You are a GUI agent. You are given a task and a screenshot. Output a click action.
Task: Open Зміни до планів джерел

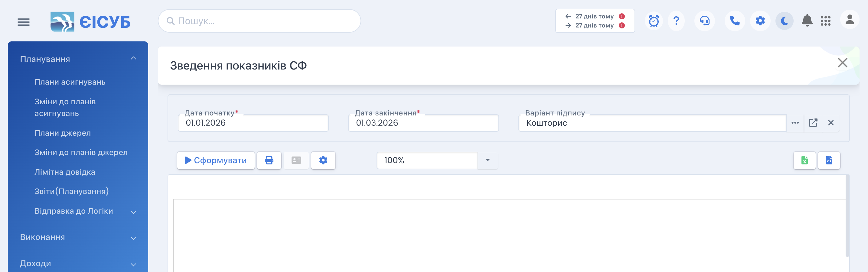(x=81, y=152)
